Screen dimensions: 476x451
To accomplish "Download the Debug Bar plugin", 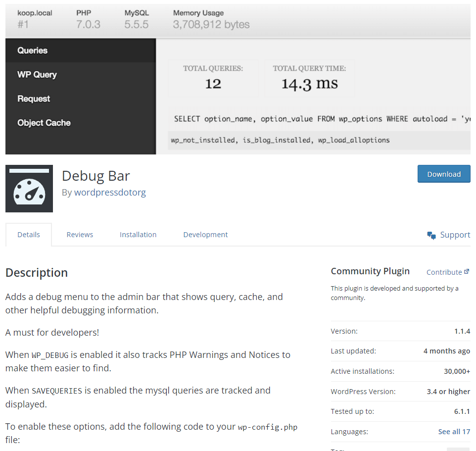I will [x=443, y=174].
